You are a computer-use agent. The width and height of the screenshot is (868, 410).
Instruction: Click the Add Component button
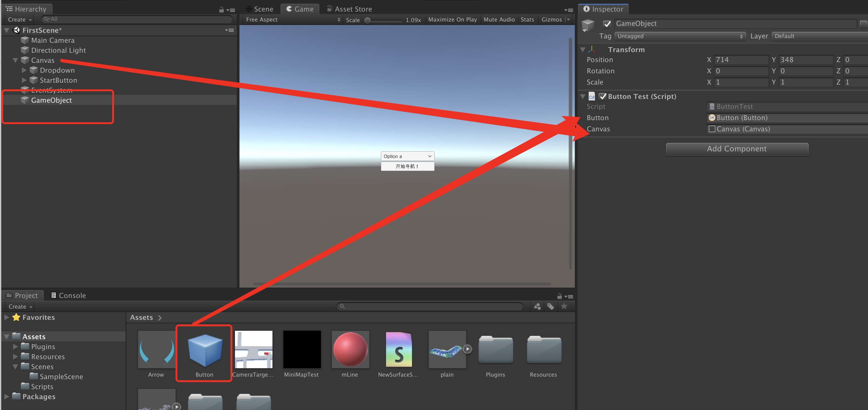coord(736,149)
